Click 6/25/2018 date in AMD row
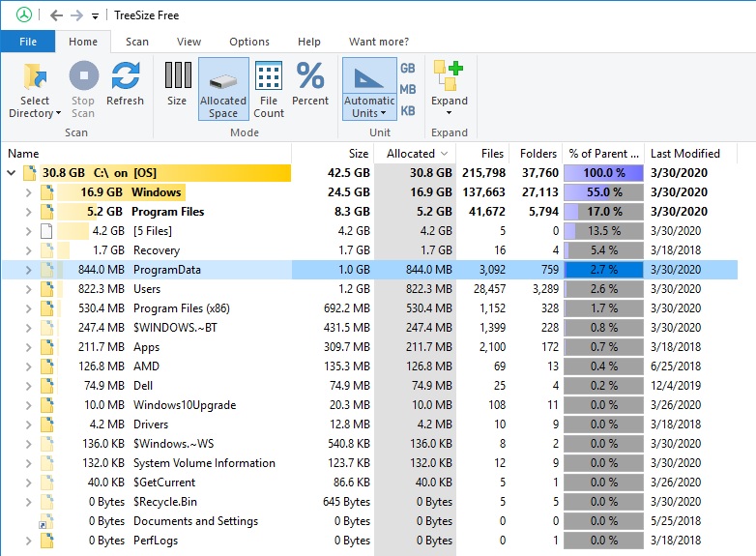Viewport: 756px width, 556px height. (676, 366)
